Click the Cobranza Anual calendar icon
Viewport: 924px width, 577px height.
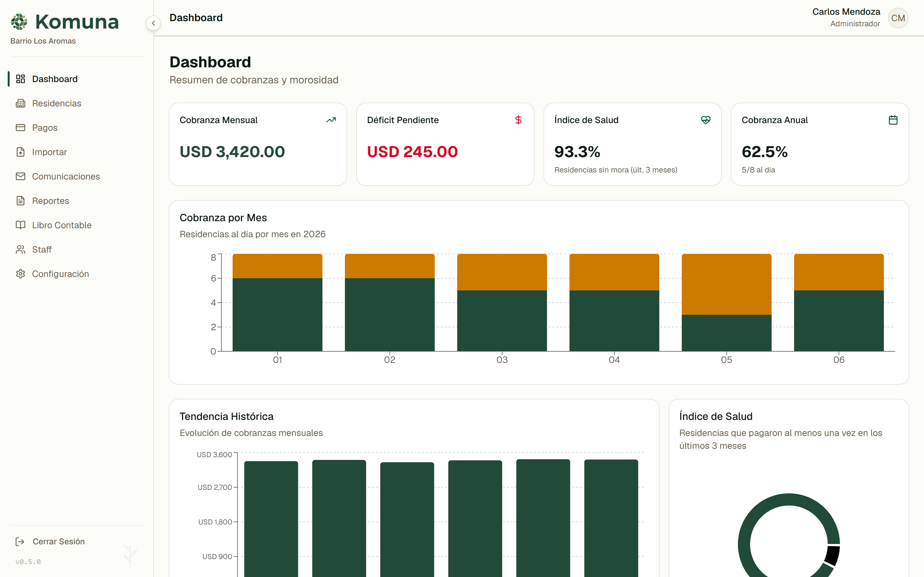tap(893, 120)
